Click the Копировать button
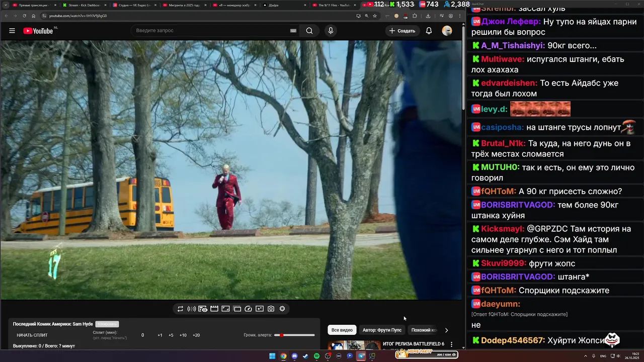The width and height of the screenshot is (644, 362). [x=107, y=324]
